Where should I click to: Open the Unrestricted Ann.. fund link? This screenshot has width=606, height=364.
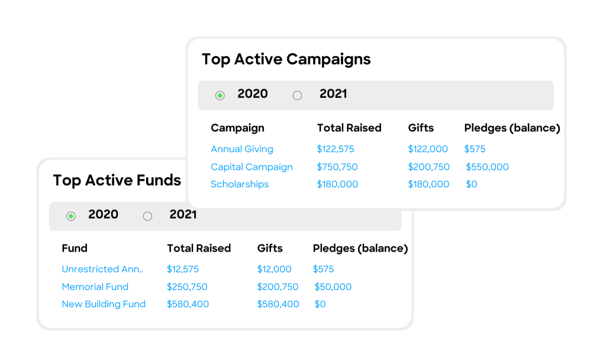pyautogui.click(x=102, y=269)
